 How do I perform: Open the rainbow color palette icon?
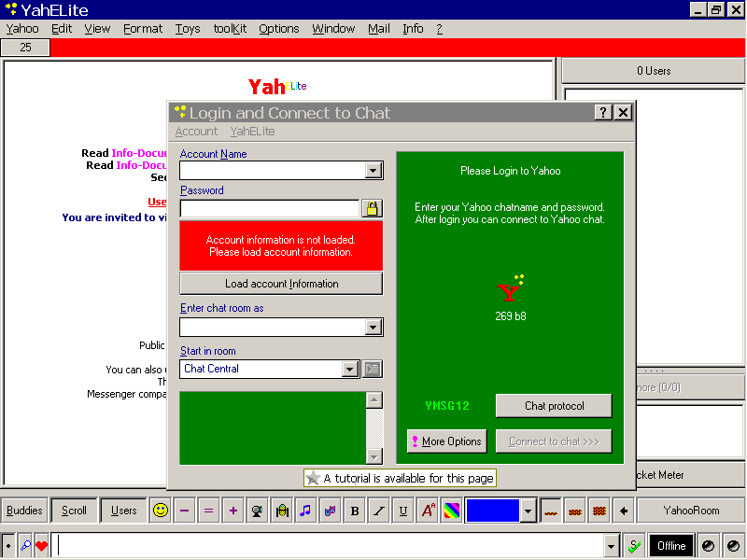tap(452, 511)
